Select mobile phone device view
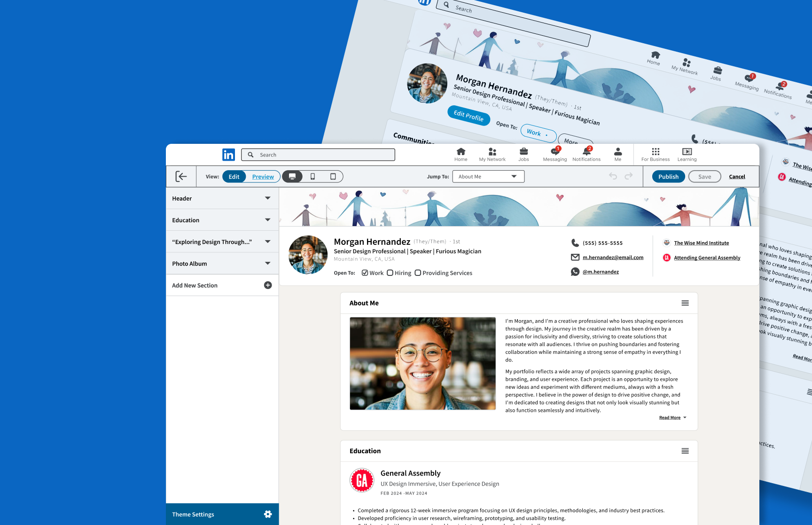 tap(312, 176)
